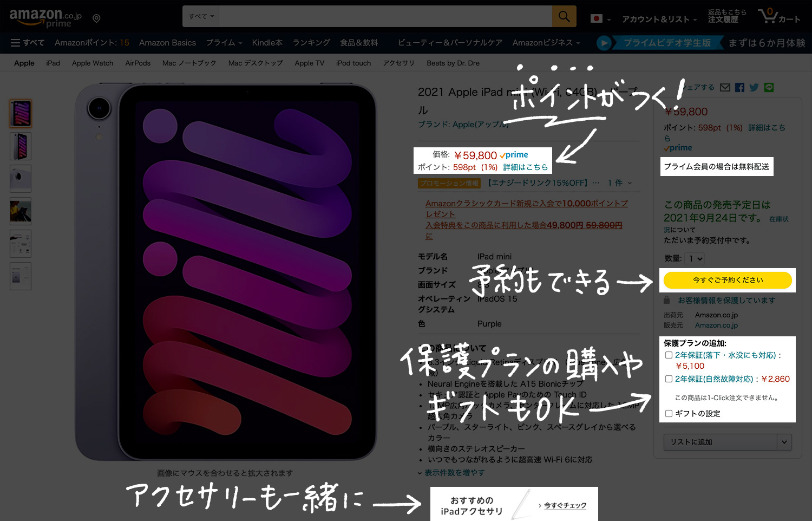Open the ランキング nav item

click(311, 42)
